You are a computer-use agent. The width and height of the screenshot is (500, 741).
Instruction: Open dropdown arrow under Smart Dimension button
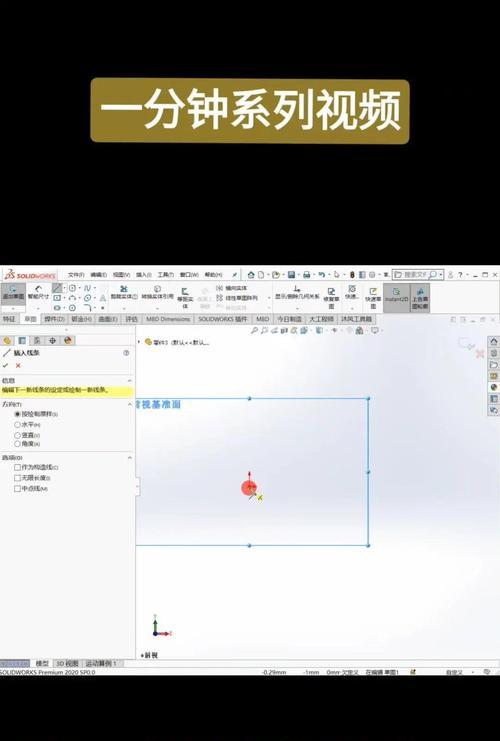[38, 309]
